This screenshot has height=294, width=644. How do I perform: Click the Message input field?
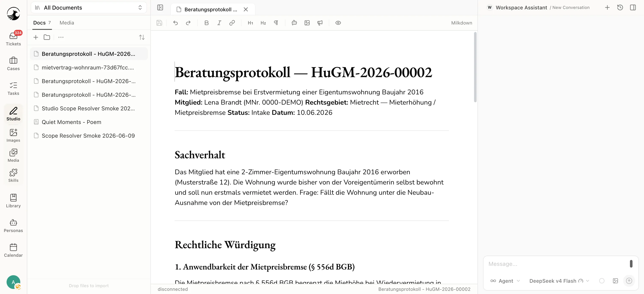point(556,264)
